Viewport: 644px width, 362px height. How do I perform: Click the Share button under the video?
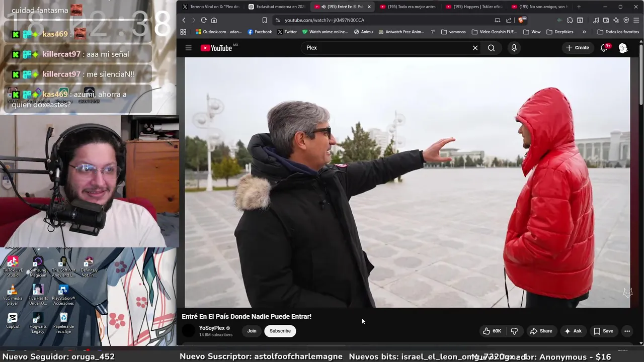(x=541, y=331)
